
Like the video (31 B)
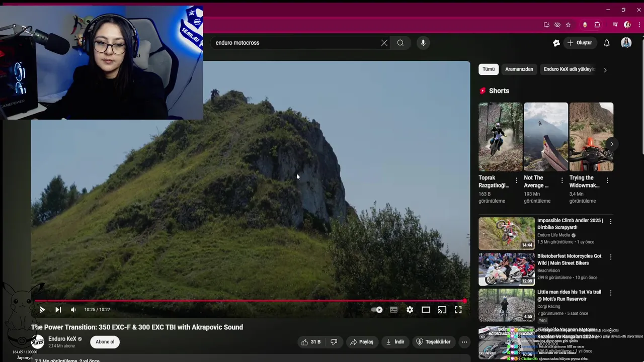click(x=311, y=342)
